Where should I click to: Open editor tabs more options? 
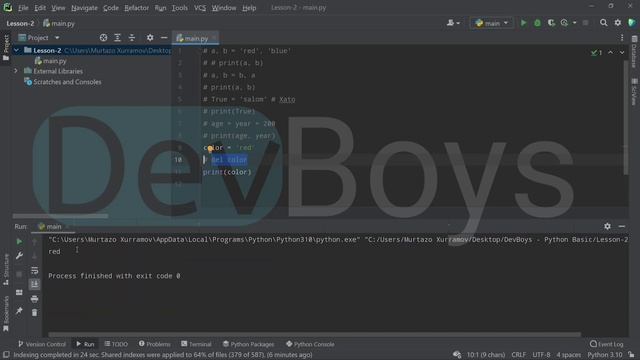click(622, 38)
